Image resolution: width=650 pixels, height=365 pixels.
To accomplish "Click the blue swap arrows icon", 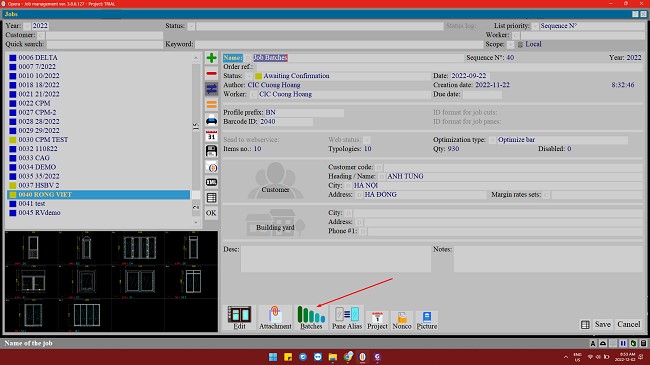I will point(211,89).
